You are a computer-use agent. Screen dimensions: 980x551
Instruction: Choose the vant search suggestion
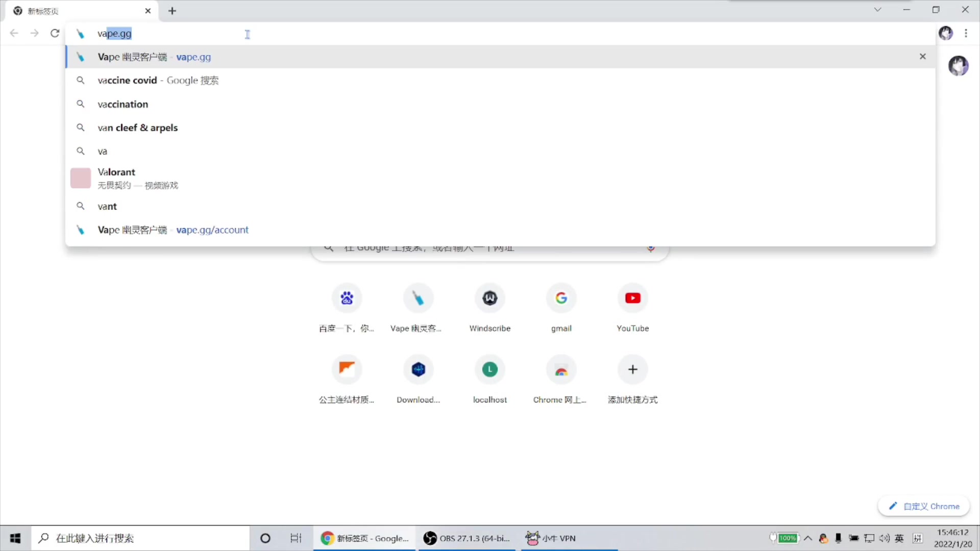point(500,206)
